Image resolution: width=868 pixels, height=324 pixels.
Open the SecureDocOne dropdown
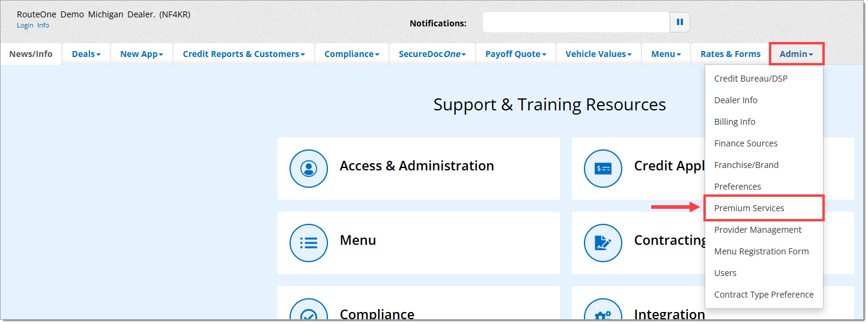[x=432, y=54]
